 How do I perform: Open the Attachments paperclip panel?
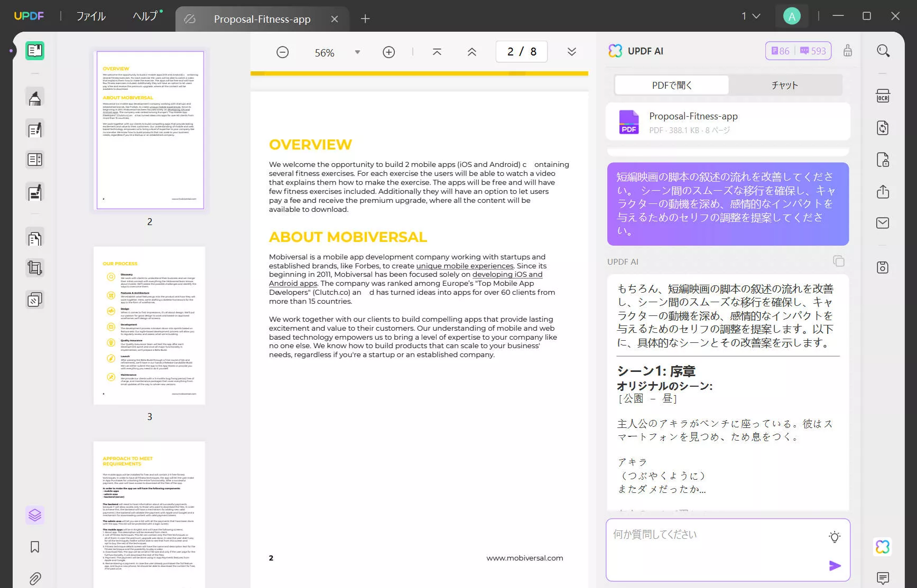(35, 578)
